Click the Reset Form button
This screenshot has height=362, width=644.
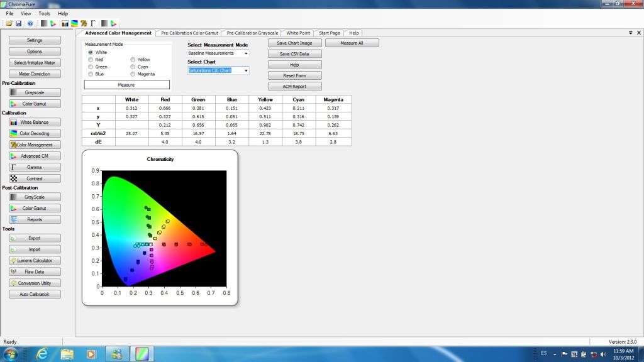(x=294, y=75)
